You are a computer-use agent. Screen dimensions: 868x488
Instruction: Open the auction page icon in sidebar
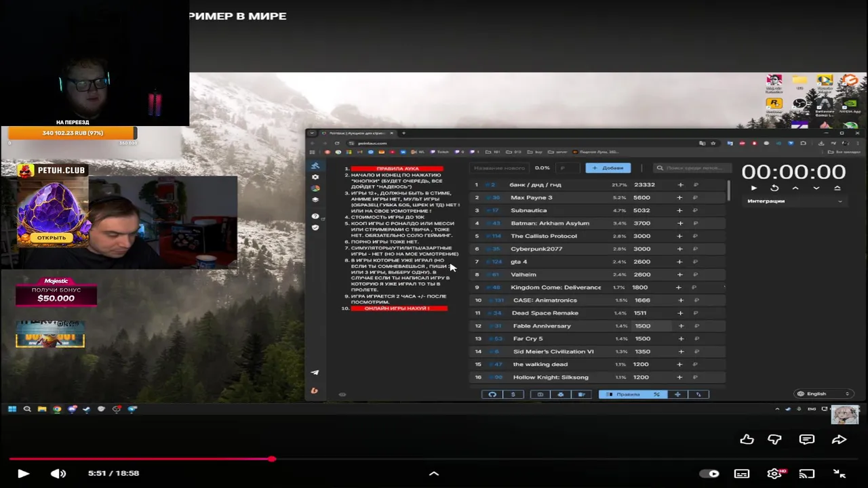coord(315,165)
